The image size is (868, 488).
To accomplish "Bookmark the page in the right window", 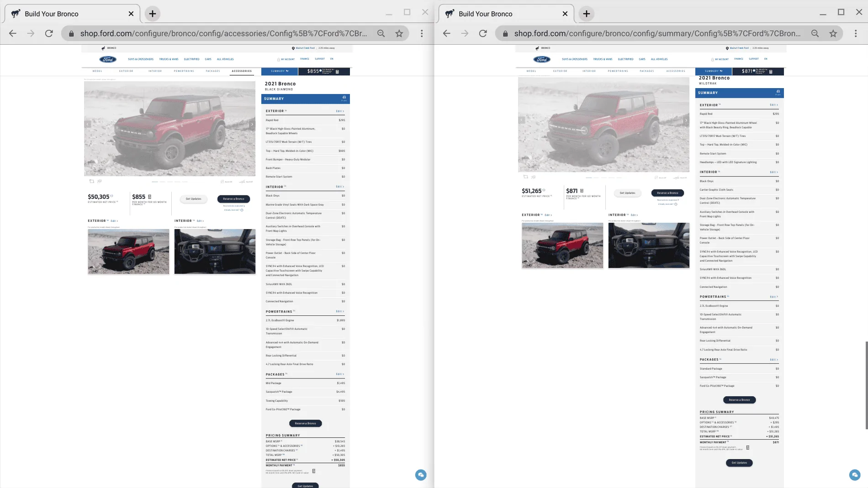I will point(833,33).
